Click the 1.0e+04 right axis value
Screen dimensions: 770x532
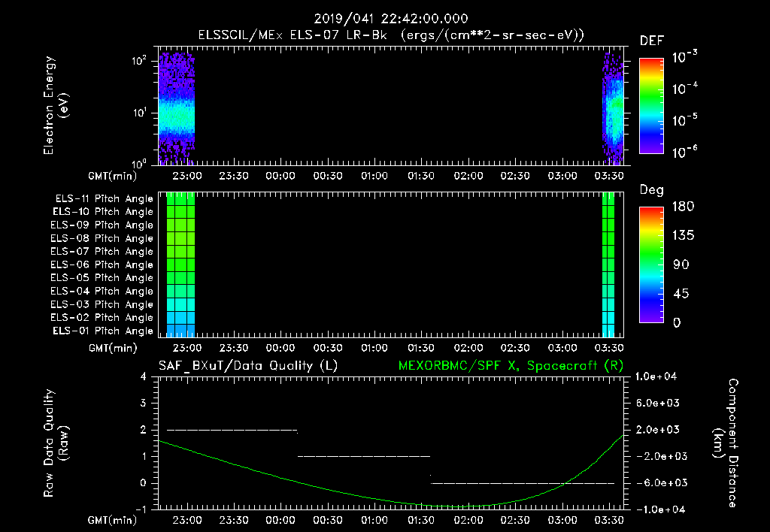coord(656,376)
